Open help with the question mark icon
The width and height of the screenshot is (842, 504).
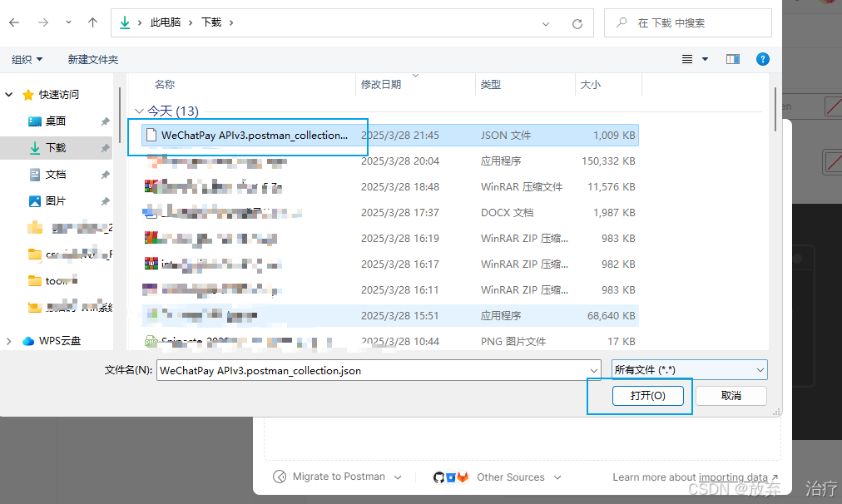(762, 59)
